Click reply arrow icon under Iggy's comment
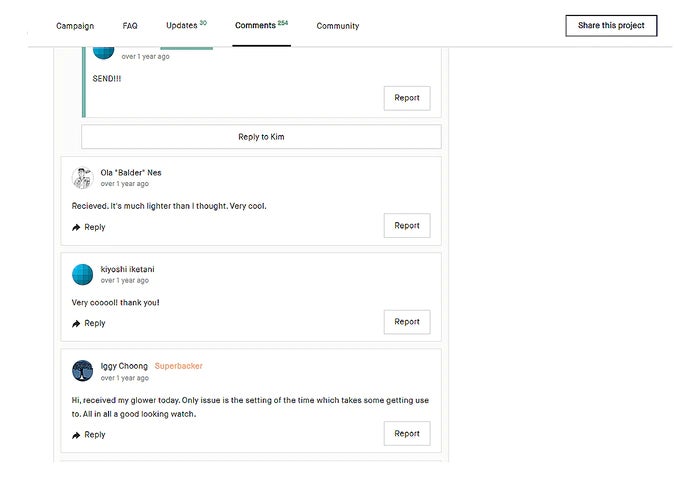Image resolution: width=680 pixels, height=479 pixels. click(76, 435)
